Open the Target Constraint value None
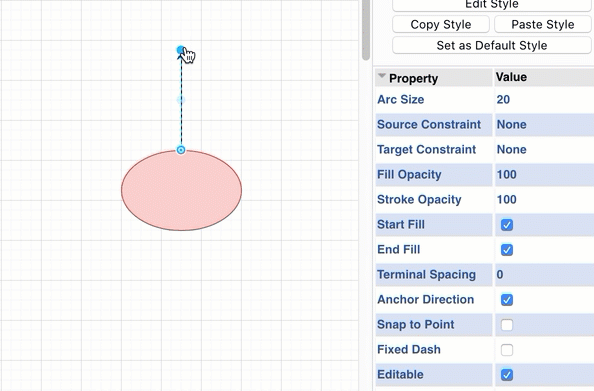The image size is (594, 391). coord(511,150)
